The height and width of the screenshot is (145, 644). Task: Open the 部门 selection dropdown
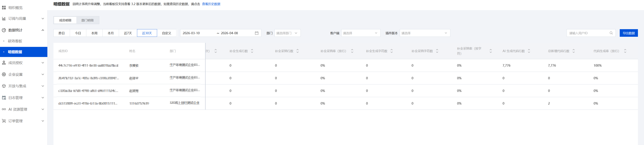coord(287,33)
